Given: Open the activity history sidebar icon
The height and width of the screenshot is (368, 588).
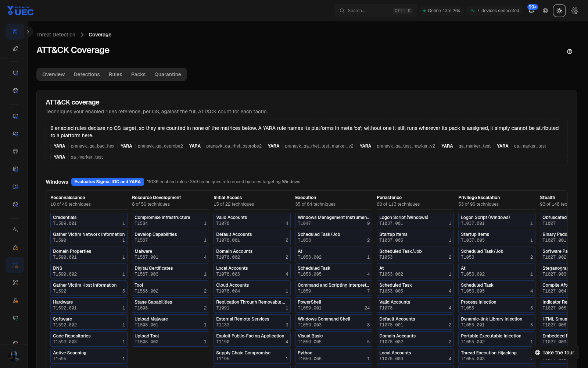Looking at the screenshot, I should pos(15,230).
